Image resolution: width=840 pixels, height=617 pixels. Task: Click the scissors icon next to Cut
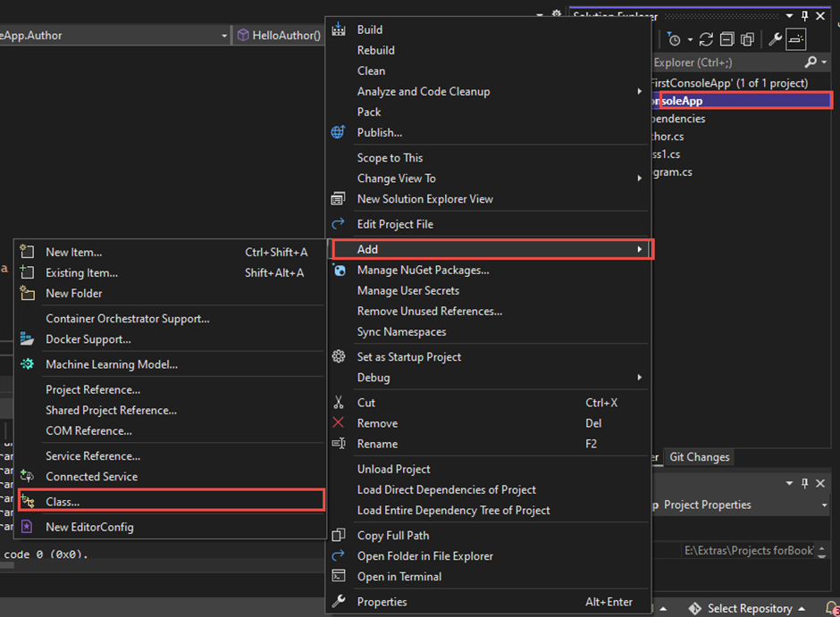(x=339, y=402)
